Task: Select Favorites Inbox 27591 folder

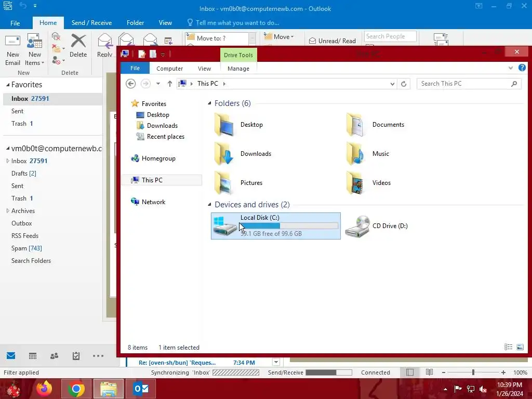Action: coord(52,99)
